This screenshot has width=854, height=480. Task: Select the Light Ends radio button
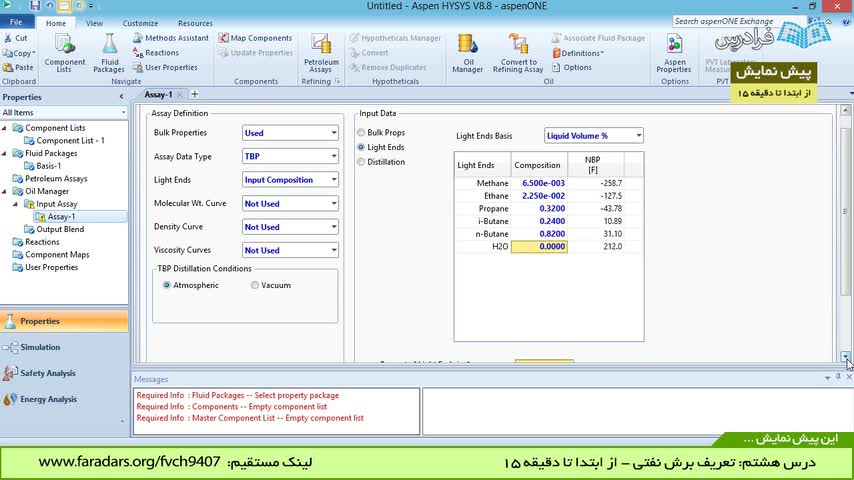[x=361, y=147]
